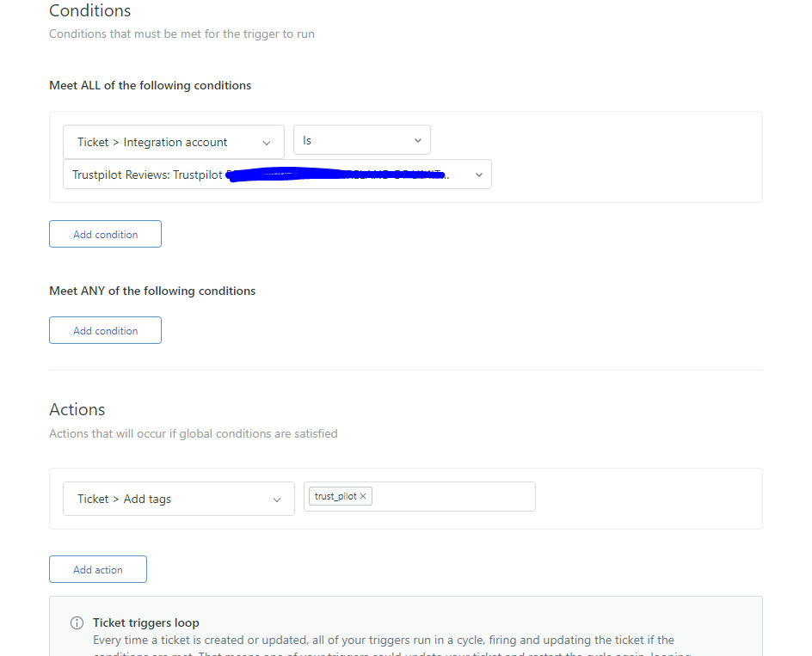This screenshot has width=812, height=656.
Task: Remove the trust_pilot tag with its x icon
Action: click(363, 495)
